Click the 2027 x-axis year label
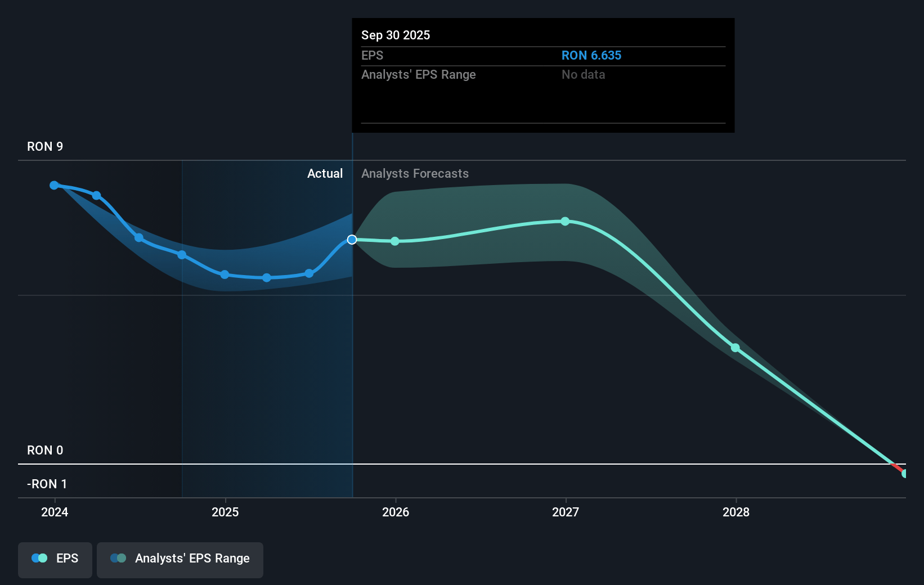This screenshot has height=585, width=924. (566, 512)
